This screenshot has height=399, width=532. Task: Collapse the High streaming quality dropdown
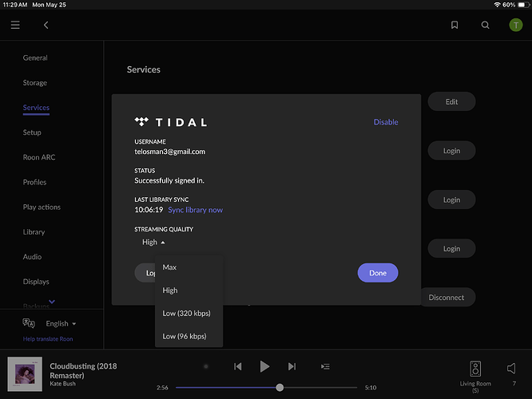(153, 242)
